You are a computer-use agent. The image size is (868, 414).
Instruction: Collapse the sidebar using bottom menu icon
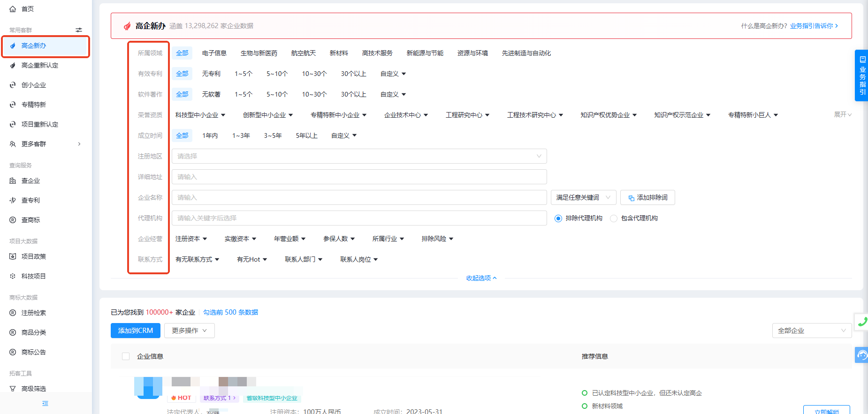(x=45, y=403)
